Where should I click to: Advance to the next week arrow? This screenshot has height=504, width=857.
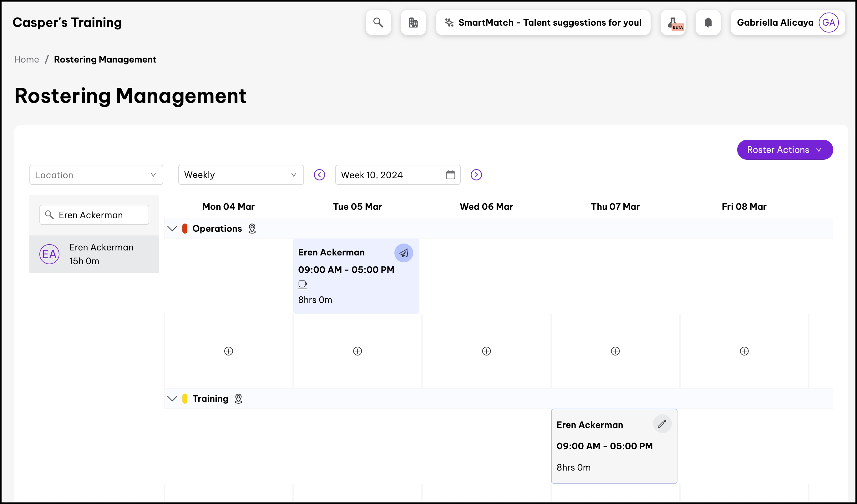(476, 175)
